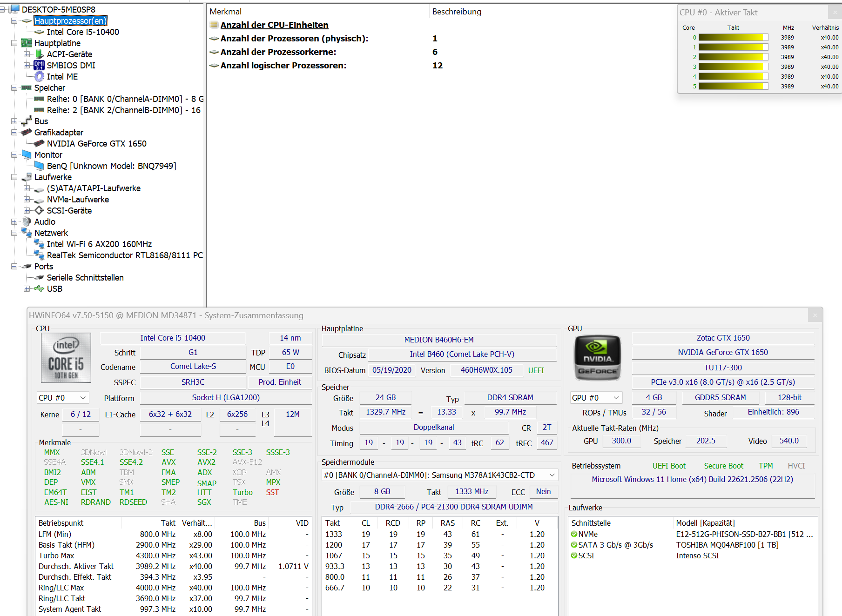Click the Speicher memory module icon
This screenshot has height=616, width=842.
27,87
